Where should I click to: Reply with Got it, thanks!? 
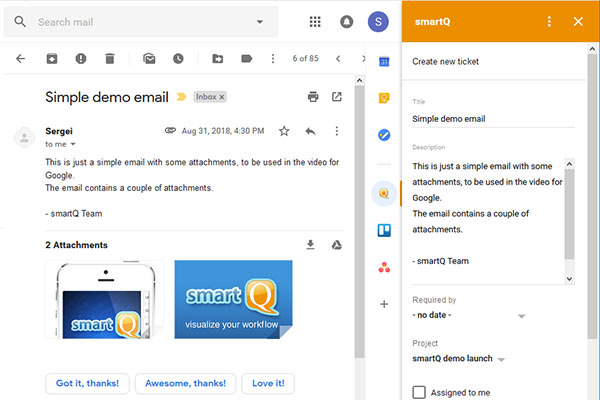[87, 384]
